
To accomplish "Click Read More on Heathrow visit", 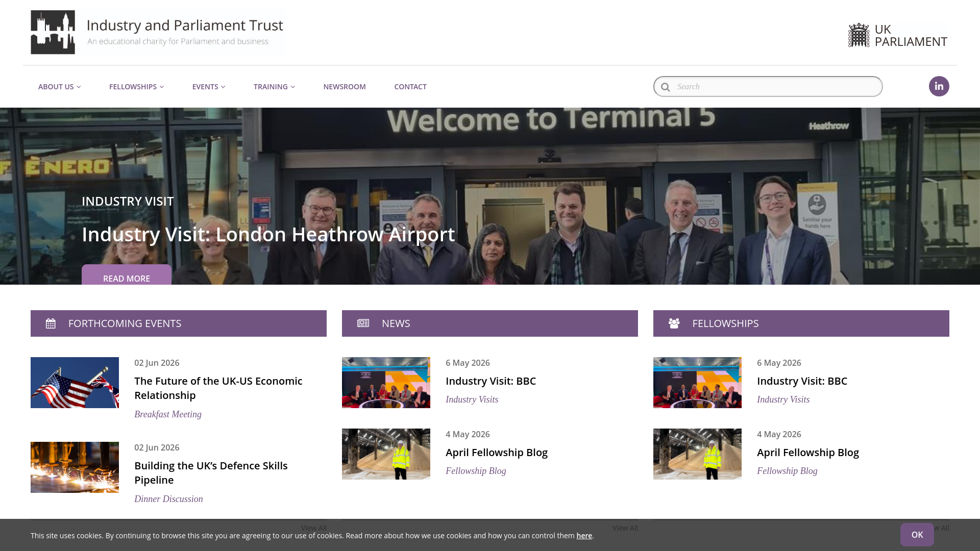I will point(127,275).
